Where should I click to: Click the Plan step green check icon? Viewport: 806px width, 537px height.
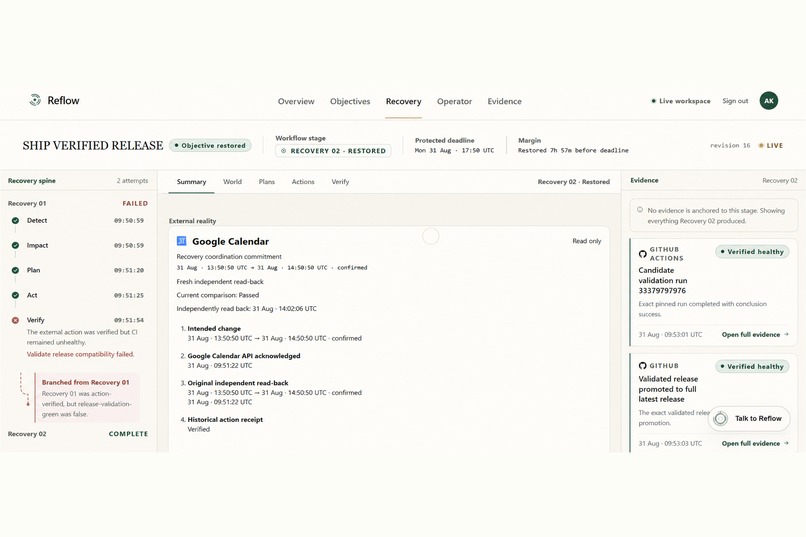(x=15, y=270)
